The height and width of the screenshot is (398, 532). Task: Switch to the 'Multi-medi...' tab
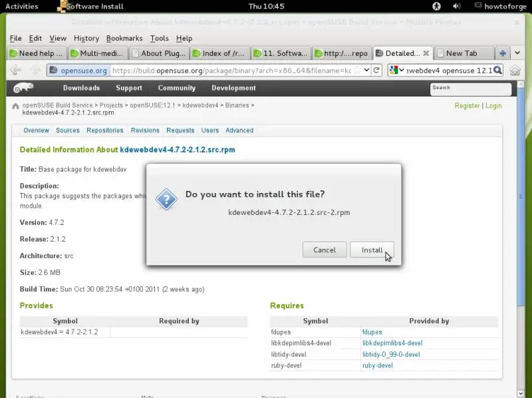98,53
